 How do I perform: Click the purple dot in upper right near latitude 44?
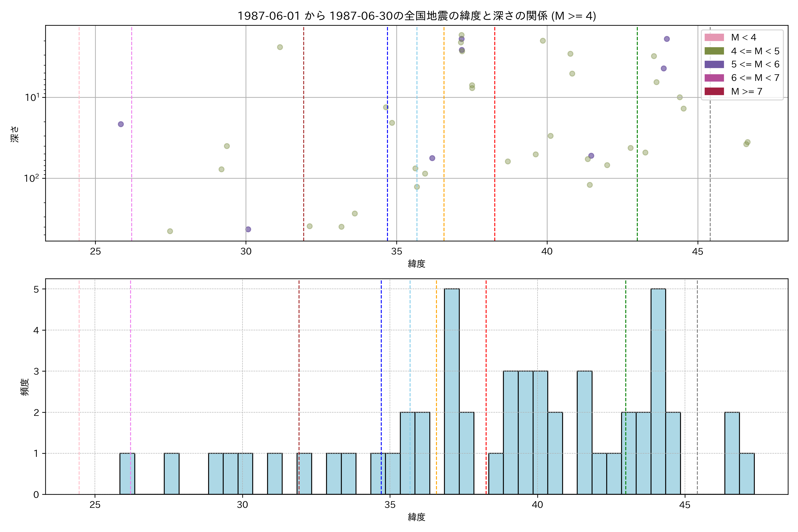tap(667, 39)
